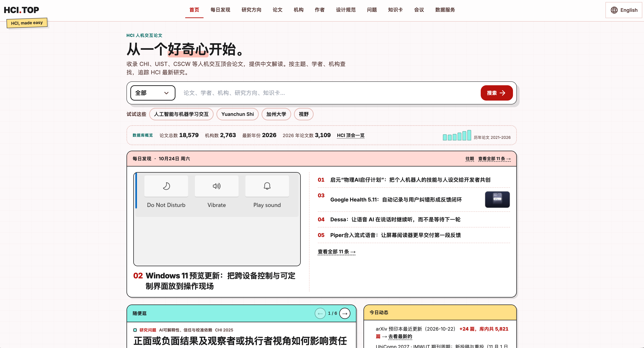Open 查看全部 11 条 below the news list
Image resolution: width=644 pixels, height=348 pixels.
click(x=336, y=252)
